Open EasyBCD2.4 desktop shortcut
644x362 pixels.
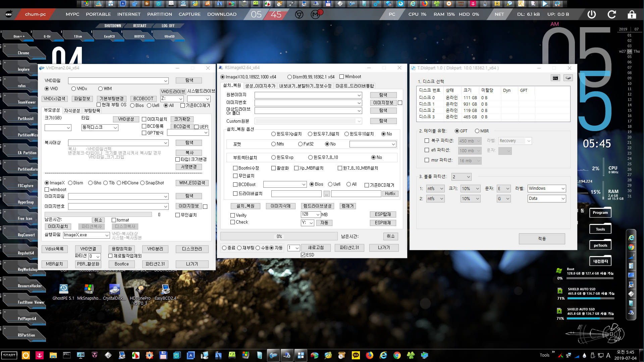[165, 292]
